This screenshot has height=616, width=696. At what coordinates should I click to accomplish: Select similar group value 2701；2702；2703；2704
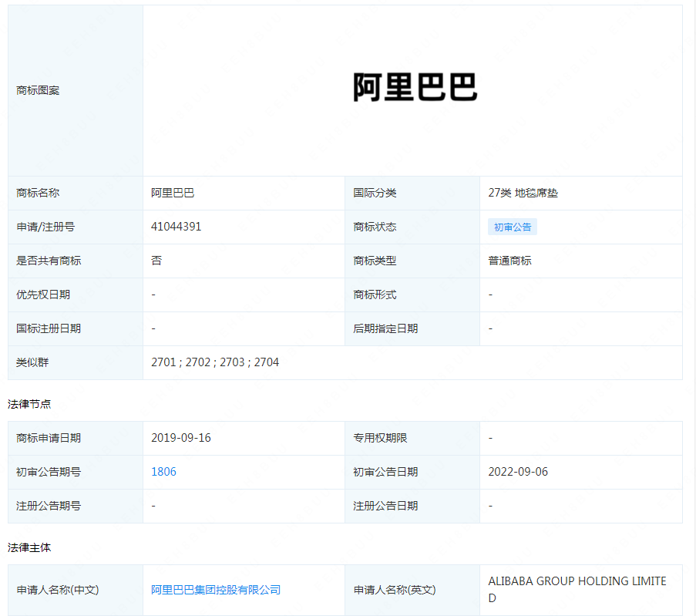point(215,362)
